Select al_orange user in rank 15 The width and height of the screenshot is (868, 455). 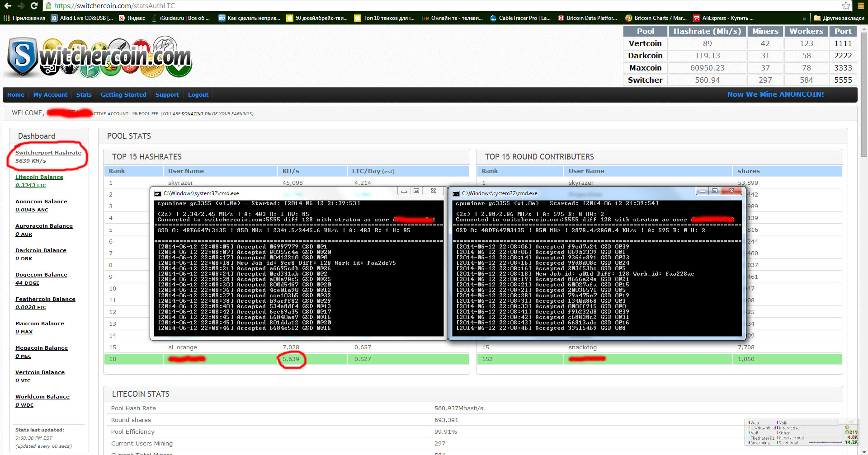click(x=183, y=347)
